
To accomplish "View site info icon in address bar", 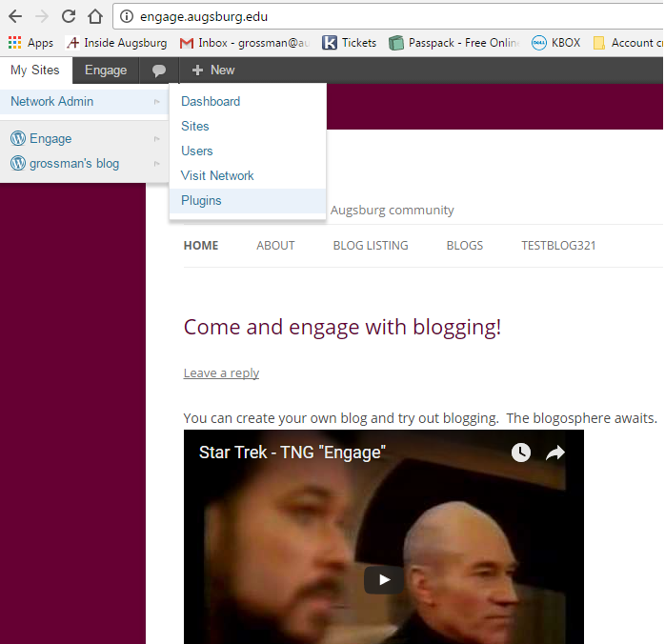I will pos(127,16).
